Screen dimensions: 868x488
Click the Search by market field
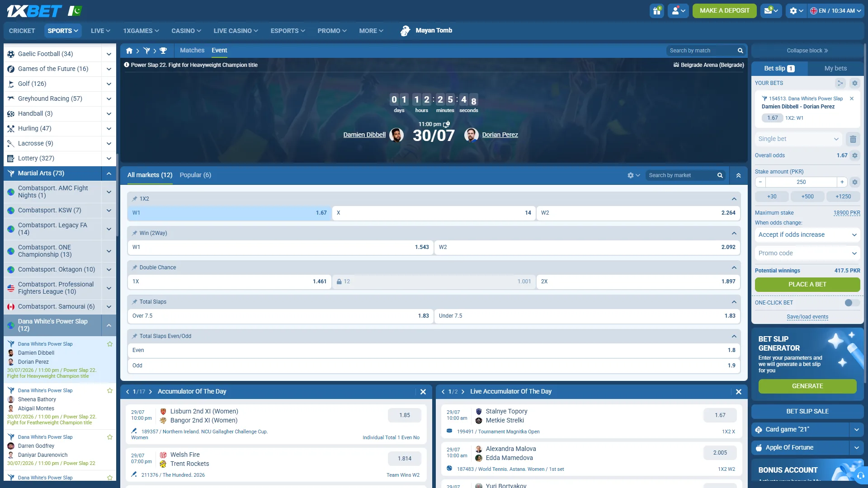tap(680, 175)
